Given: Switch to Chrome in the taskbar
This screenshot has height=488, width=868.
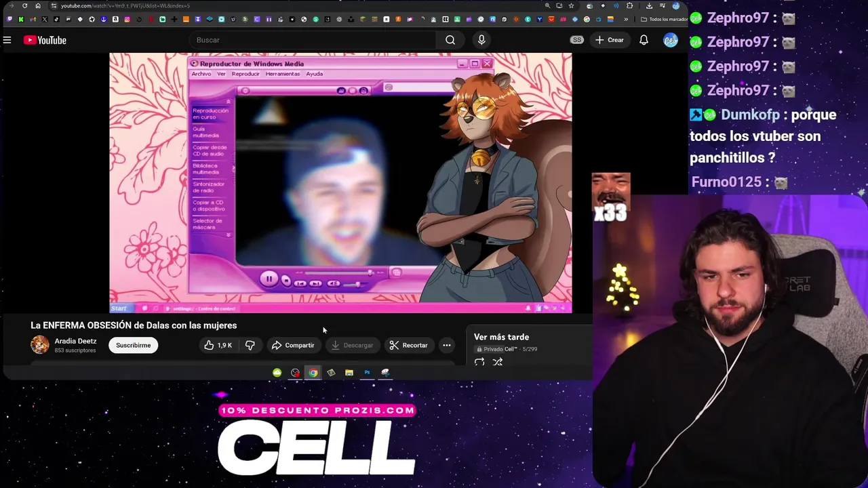Looking at the screenshot, I should [313, 373].
